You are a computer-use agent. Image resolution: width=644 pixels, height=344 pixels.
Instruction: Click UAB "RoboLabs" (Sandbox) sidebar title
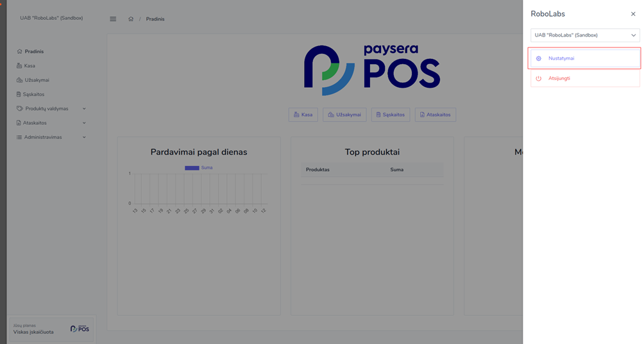click(51, 18)
